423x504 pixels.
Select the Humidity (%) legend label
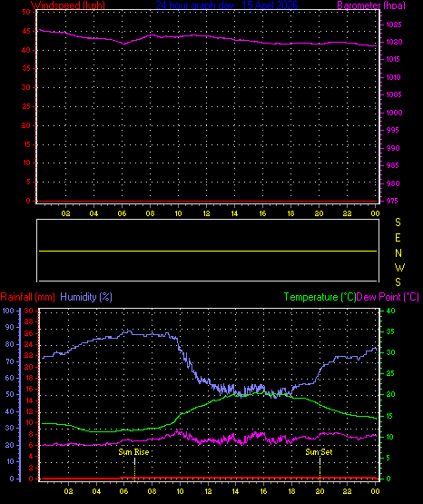tap(86, 297)
